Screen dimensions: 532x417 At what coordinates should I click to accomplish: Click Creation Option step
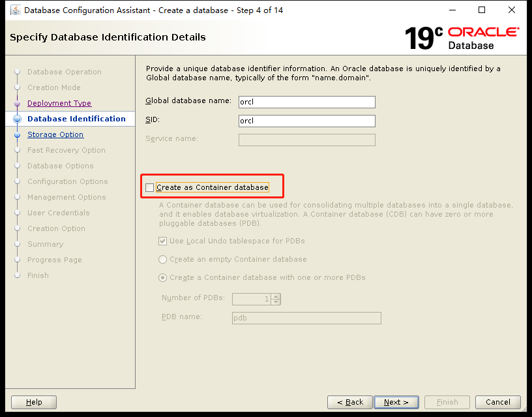pos(56,228)
